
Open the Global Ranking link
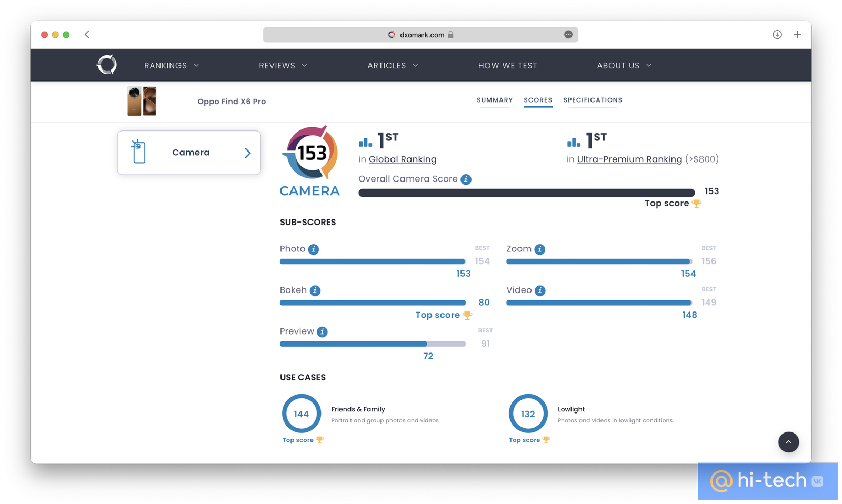403,159
